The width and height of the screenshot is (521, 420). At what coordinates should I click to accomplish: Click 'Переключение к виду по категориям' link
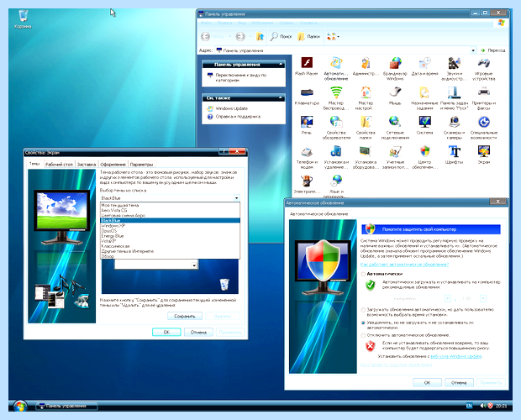pos(241,77)
